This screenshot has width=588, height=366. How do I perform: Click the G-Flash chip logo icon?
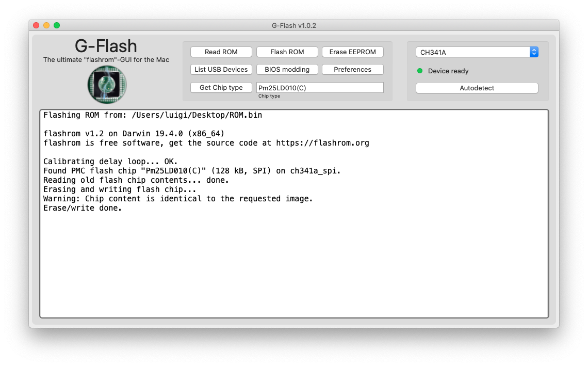pyautogui.click(x=107, y=85)
